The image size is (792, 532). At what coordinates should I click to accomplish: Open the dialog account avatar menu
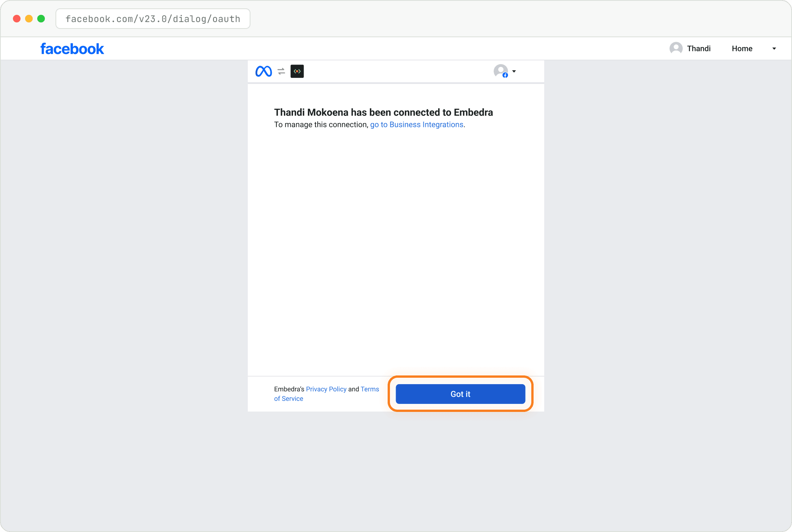tap(501, 71)
